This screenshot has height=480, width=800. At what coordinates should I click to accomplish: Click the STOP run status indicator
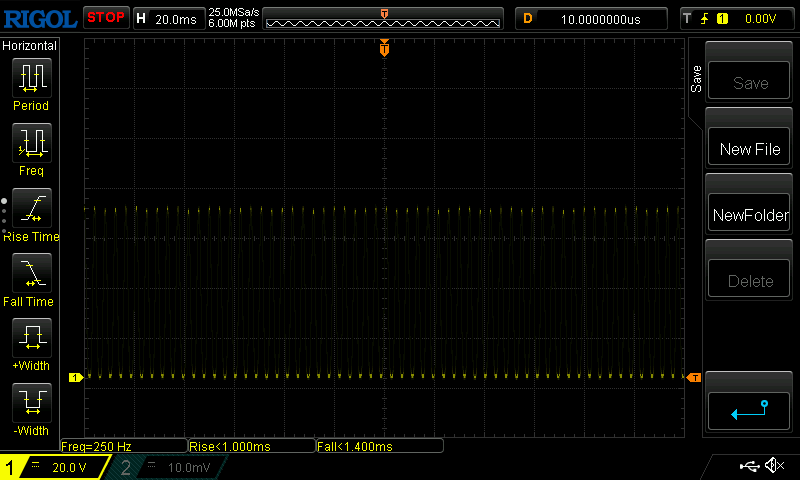click(106, 18)
